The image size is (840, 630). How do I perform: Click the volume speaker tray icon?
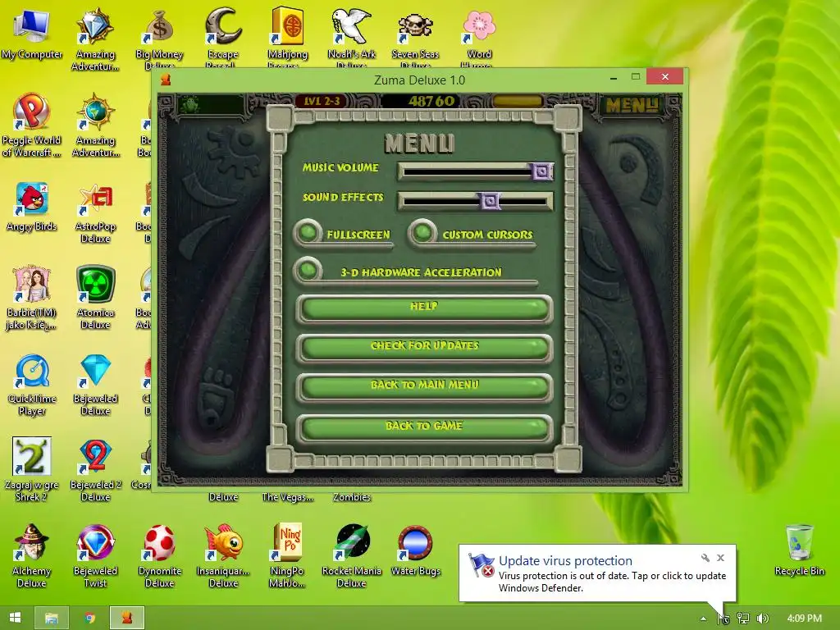(762, 619)
